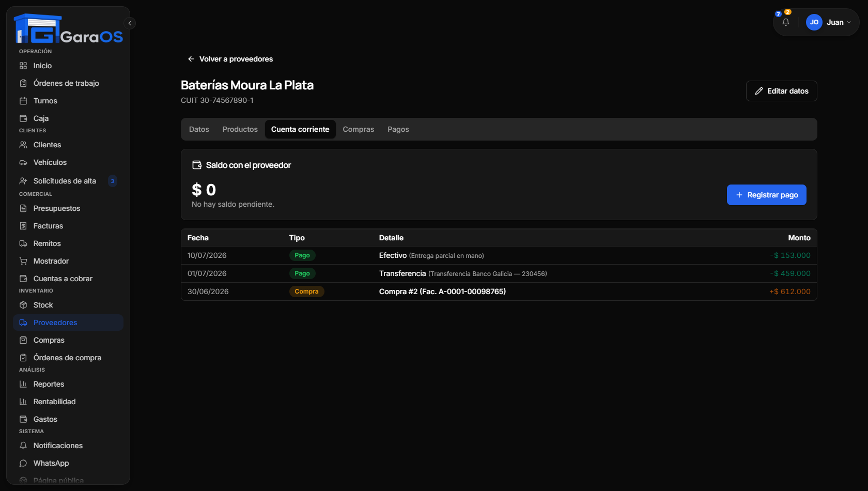Image resolution: width=868 pixels, height=491 pixels.
Task: Go to Gastos in the sidebar
Action: point(68,419)
